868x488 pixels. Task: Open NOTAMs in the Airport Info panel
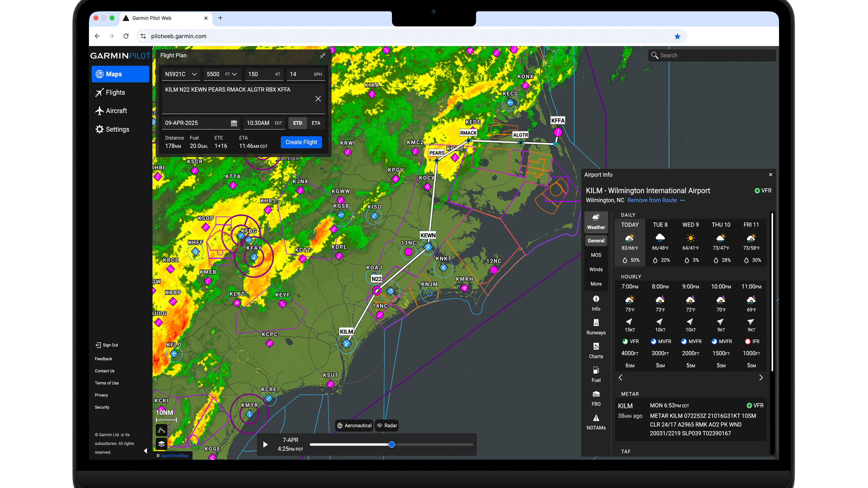pos(596,422)
